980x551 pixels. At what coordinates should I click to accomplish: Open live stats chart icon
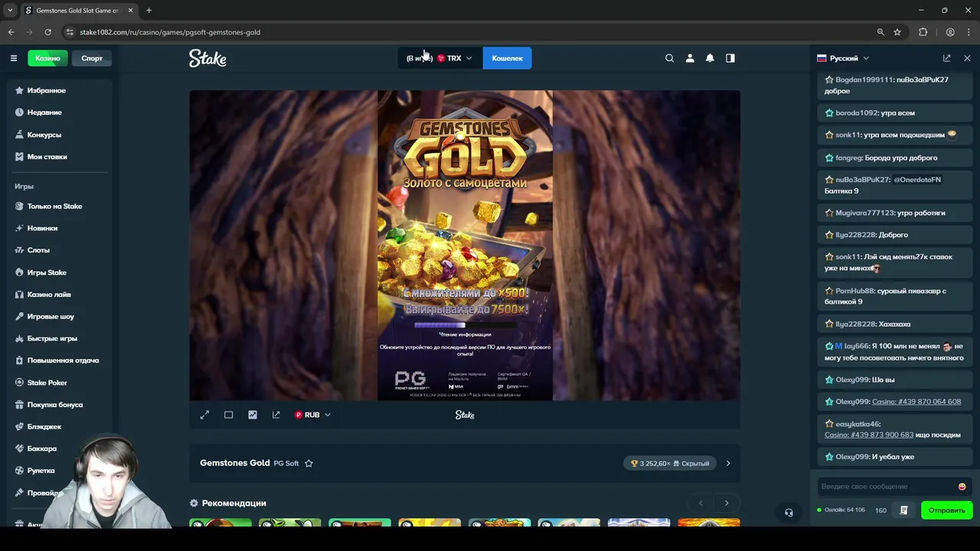tap(253, 415)
